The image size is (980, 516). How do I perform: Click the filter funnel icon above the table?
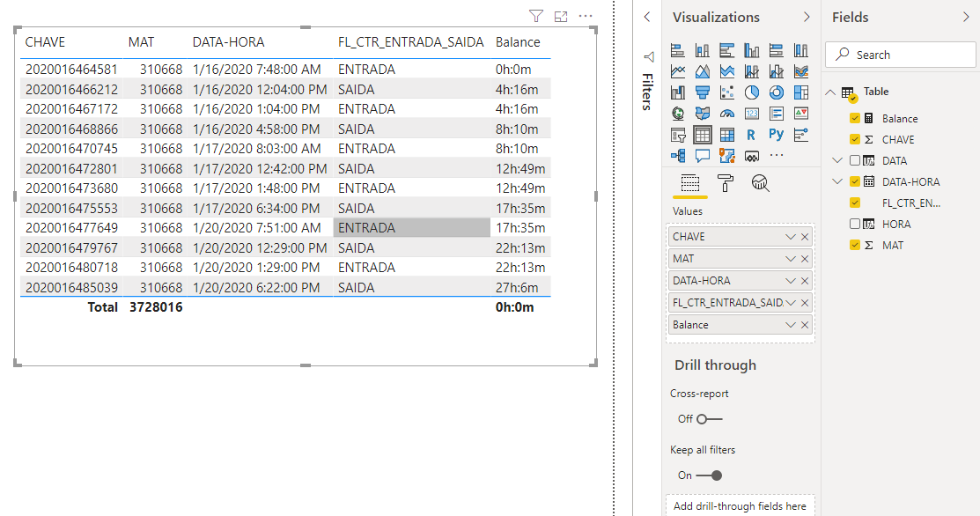pos(535,16)
